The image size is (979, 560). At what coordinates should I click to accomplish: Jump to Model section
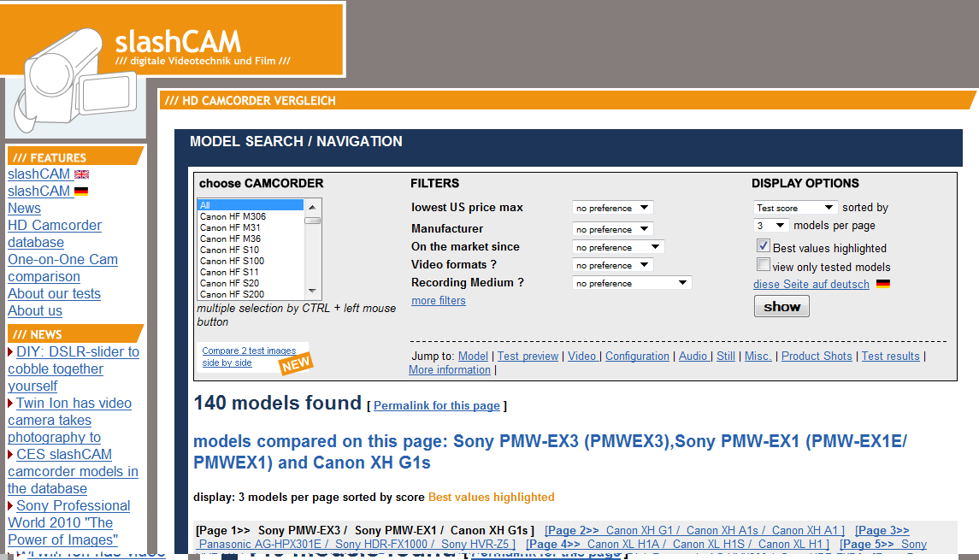click(473, 356)
